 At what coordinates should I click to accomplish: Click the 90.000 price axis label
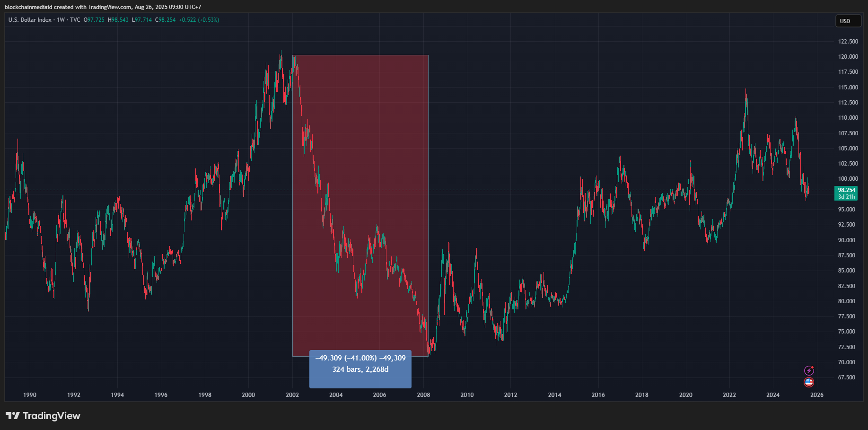click(x=848, y=240)
